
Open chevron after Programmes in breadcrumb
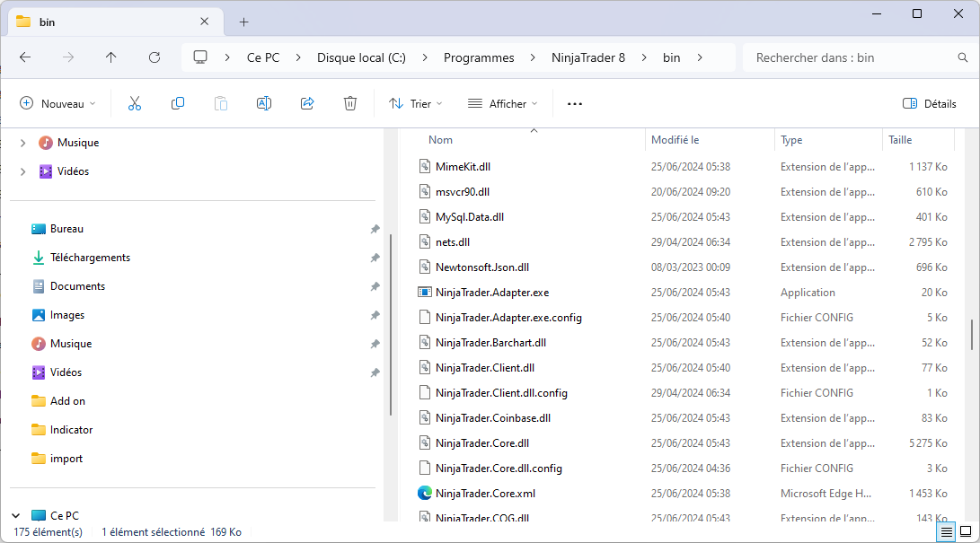[x=533, y=57]
